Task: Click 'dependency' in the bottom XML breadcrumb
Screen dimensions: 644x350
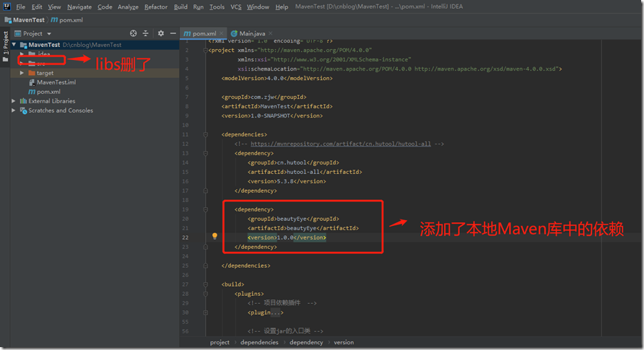Action: click(306, 342)
